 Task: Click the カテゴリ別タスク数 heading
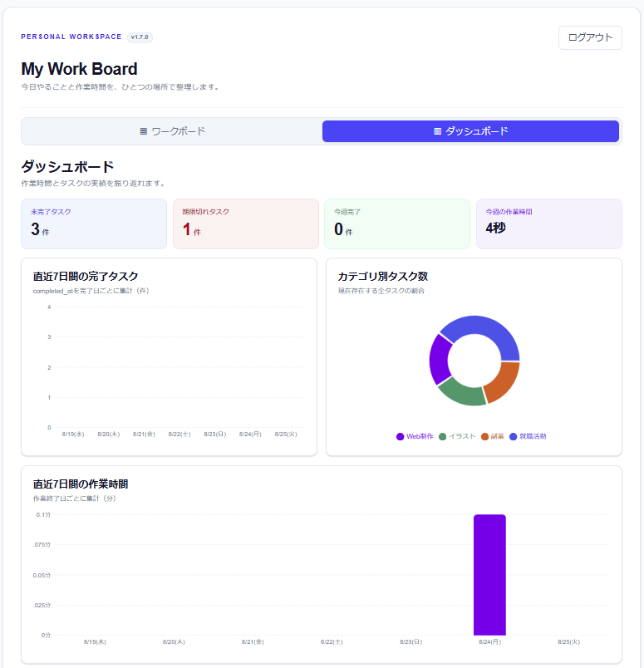pyautogui.click(x=383, y=277)
